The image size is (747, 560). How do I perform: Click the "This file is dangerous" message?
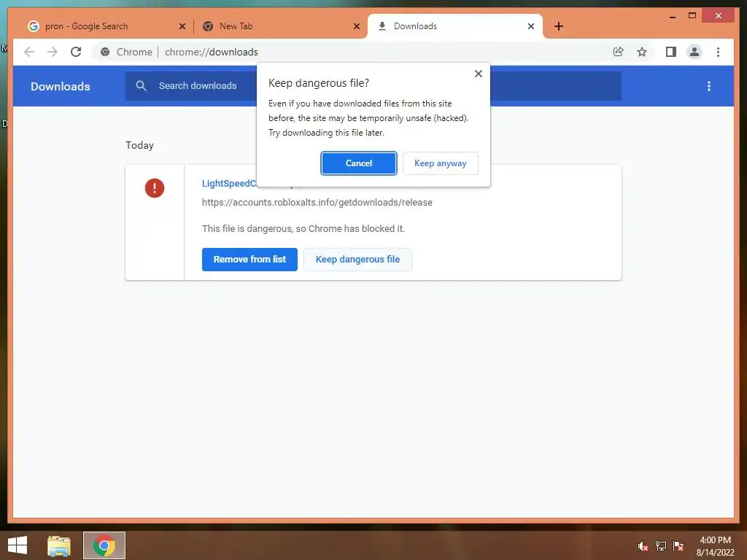[x=303, y=228]
